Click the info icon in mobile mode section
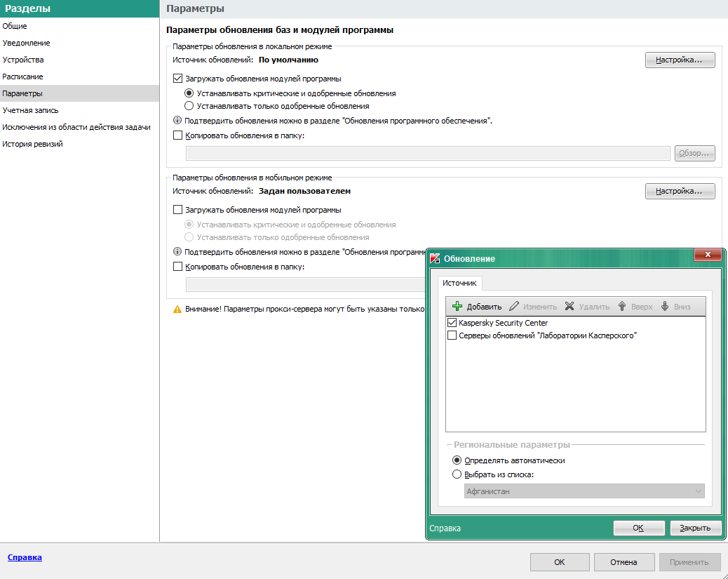This screenshot has width=728, height=579. coord(177,251)
